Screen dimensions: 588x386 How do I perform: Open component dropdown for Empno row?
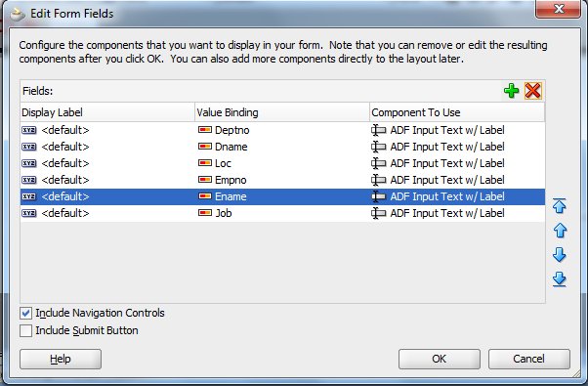click(x=457, y=180)
